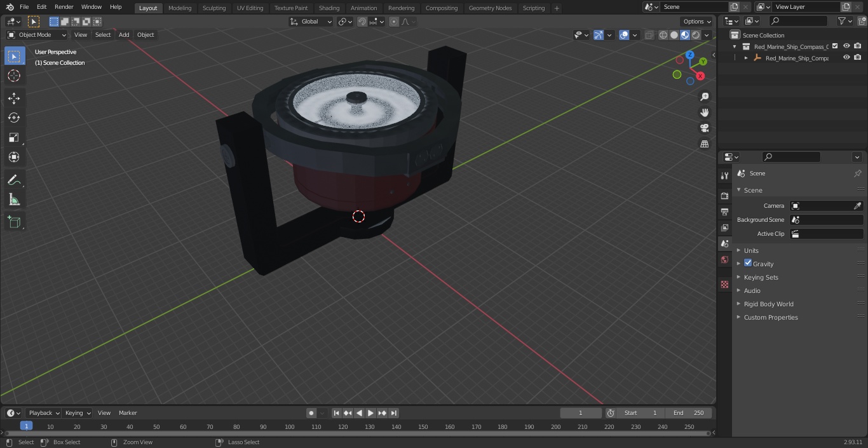Jump to the end frame
Viewport: 868px width, 448px height.
[394, 413]
